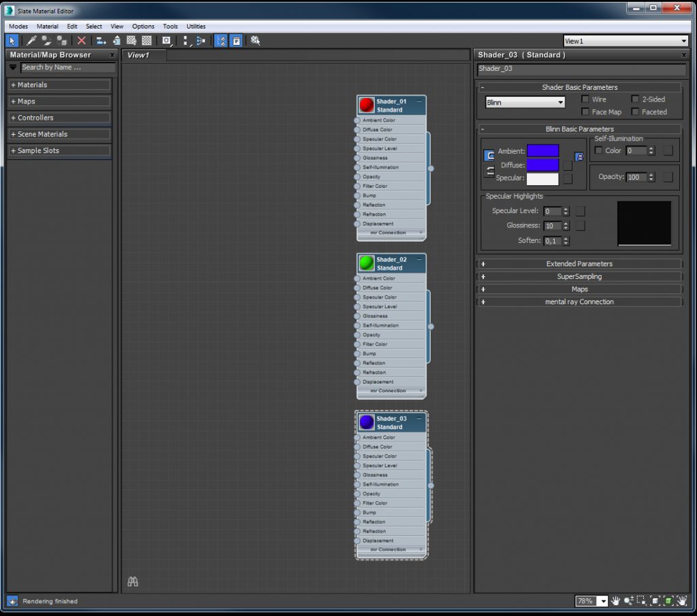Image resolution: width=697 pixels, height=616 pixels.
Task: Enable the Face Map checkbox
Action: 585,112
